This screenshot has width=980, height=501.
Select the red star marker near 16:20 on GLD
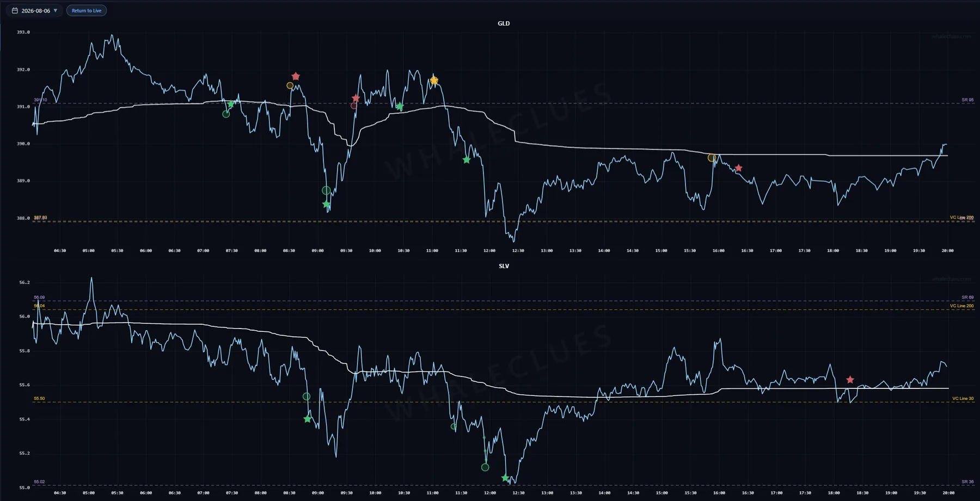coord(738,168)
